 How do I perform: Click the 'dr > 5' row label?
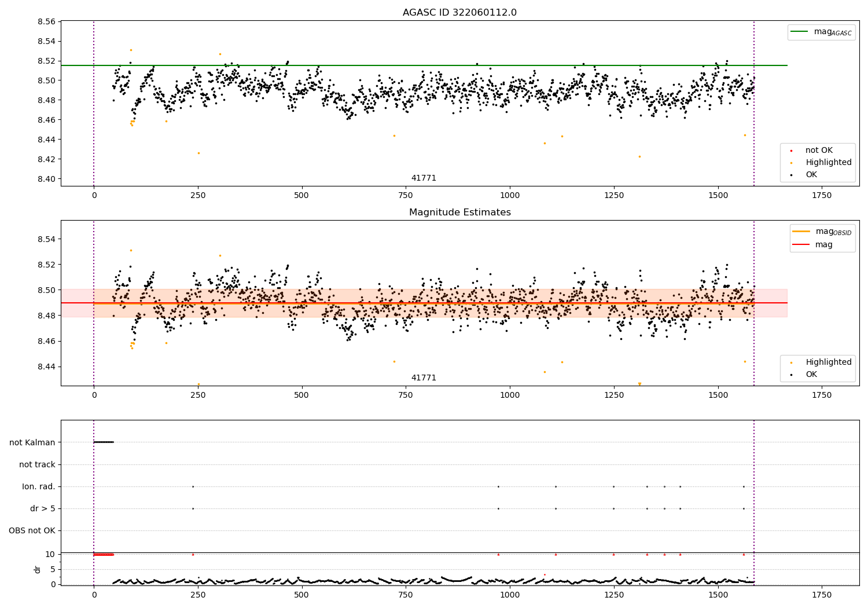[x=43, y=508]
